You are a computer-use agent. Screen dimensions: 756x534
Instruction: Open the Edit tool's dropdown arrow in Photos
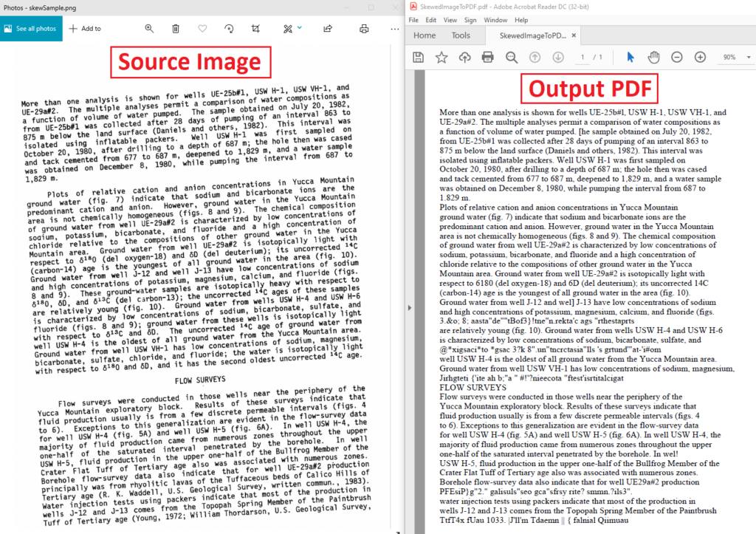(299, 27)
